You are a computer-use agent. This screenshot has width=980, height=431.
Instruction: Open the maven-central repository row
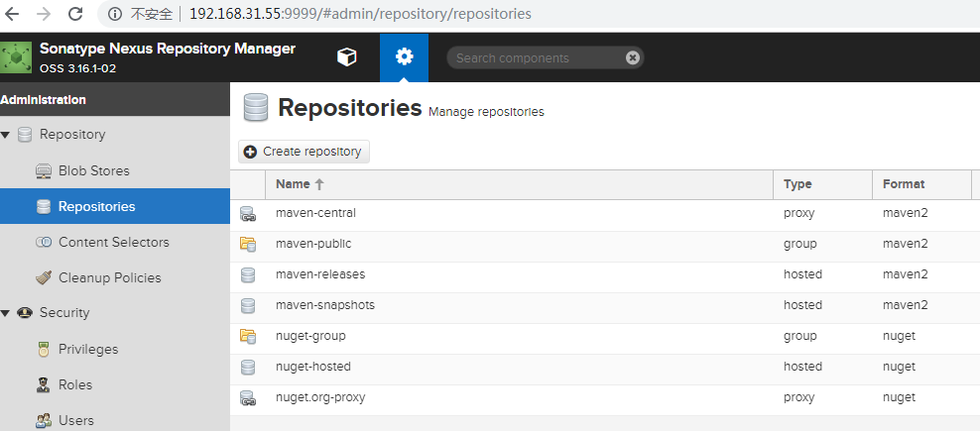605,214
